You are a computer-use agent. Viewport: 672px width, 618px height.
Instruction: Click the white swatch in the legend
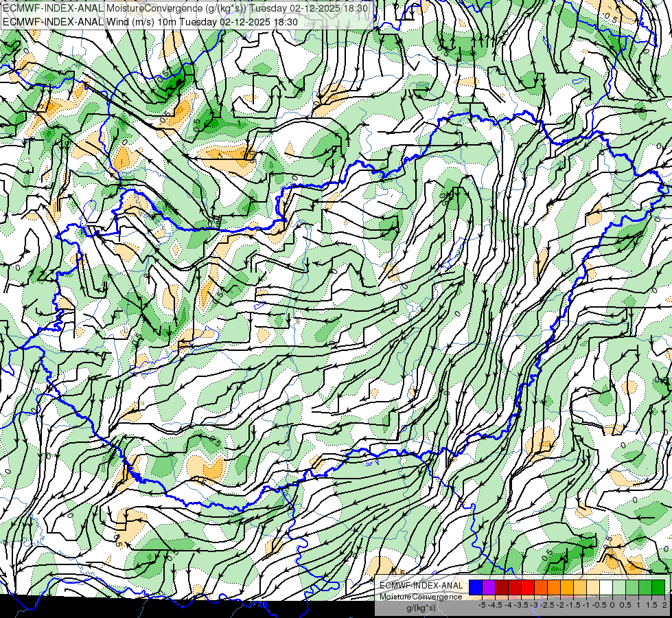pyautogui.click(x=606, y=588)
